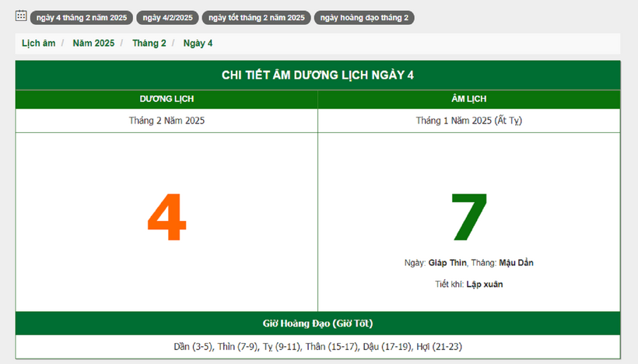
Task: Click the 'ngày hoàng đạo tháng 2' tag
Action: tap(364, 18)
